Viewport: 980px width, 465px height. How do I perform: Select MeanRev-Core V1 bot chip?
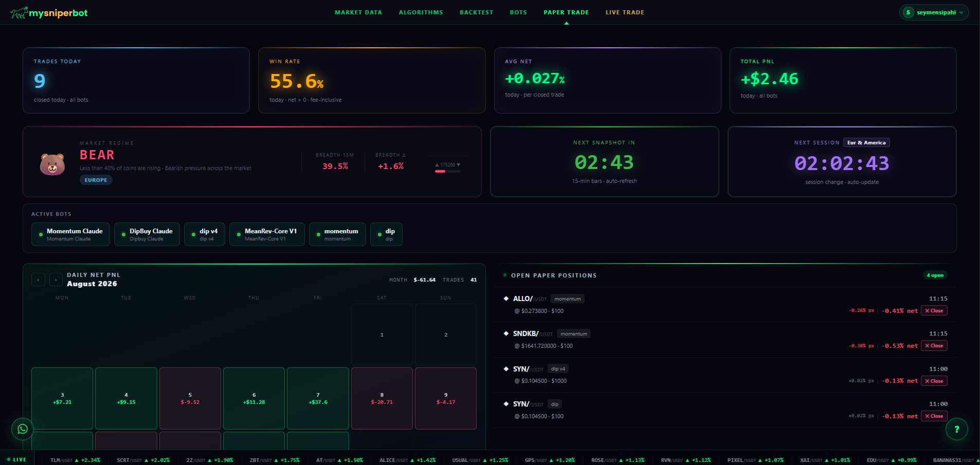coord(267,234)
